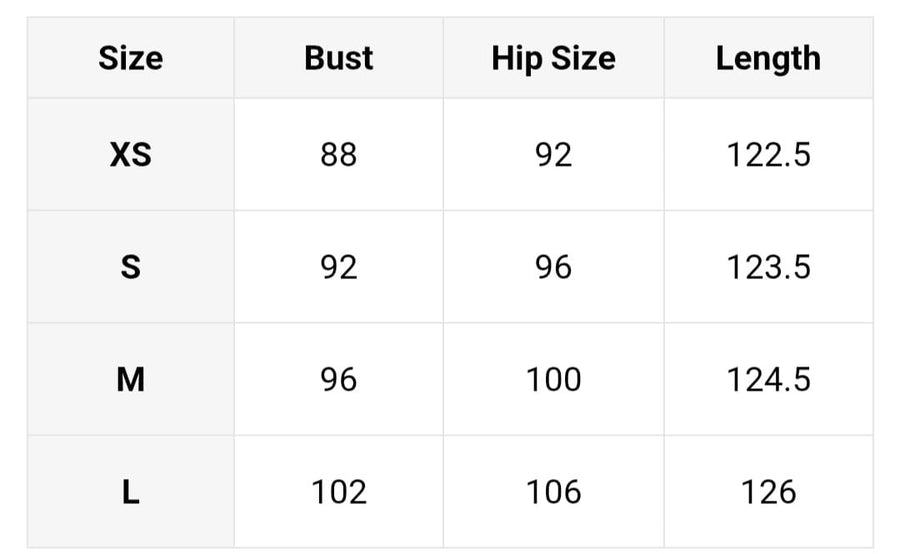Click the S length value 123.5
Viewport: 900px width, 554px height.
tap(769, 267)
